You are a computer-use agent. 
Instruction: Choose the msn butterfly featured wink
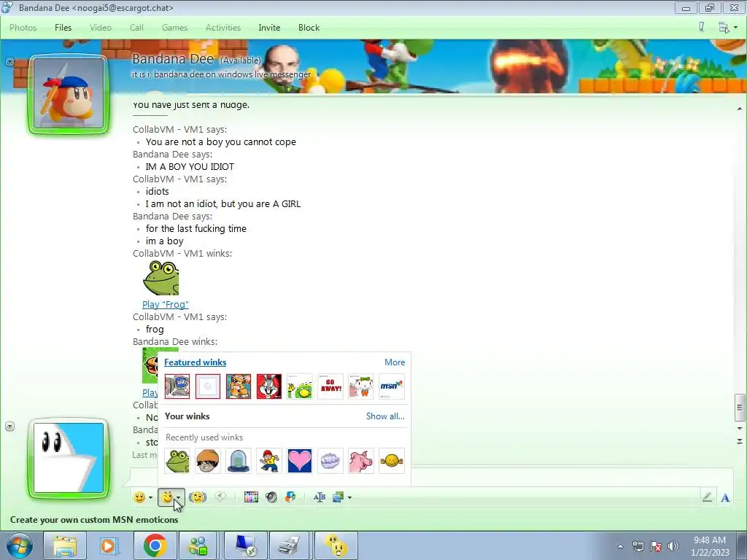tap(392, 386)
